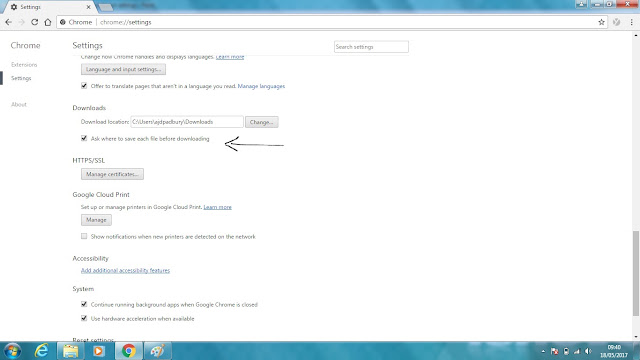Click the network signal tray icon

(x=577, y=351)
